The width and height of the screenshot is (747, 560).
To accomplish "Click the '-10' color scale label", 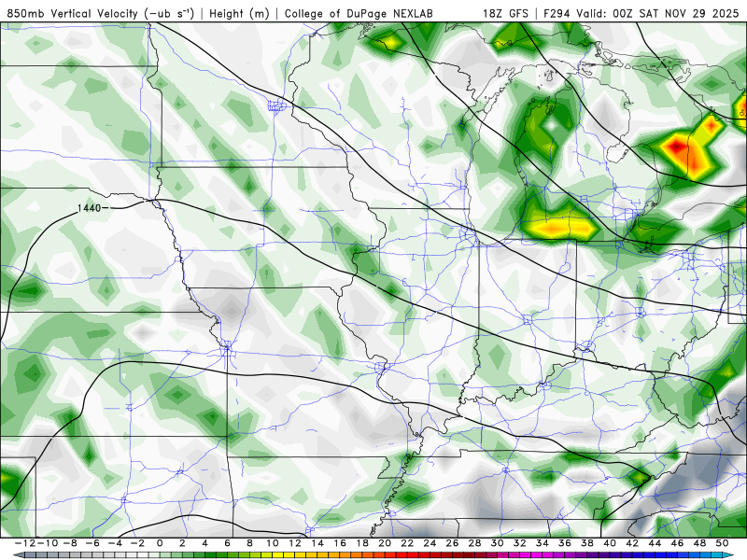I will 48,543.
